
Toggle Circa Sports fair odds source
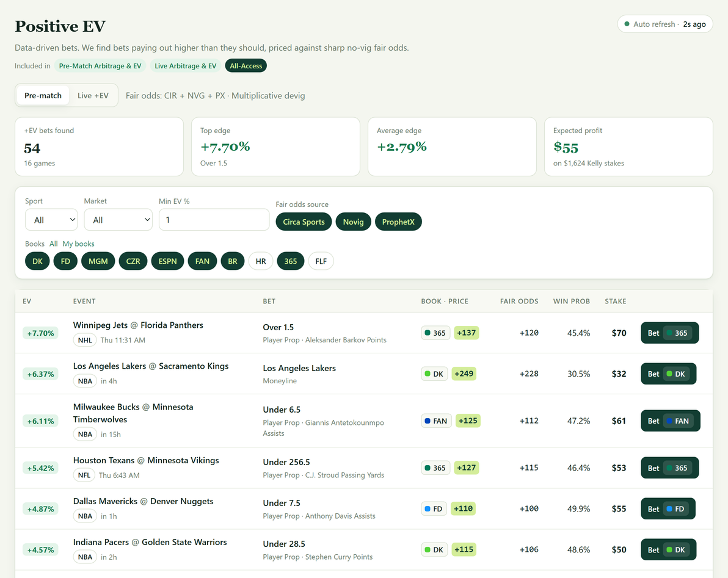(x=304, y=222)
